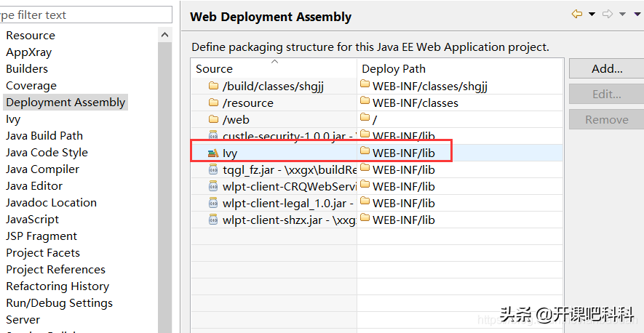This screenshot has width=644, height=333.
Task: Click the filter text input field
Action: tap(86, 15)
